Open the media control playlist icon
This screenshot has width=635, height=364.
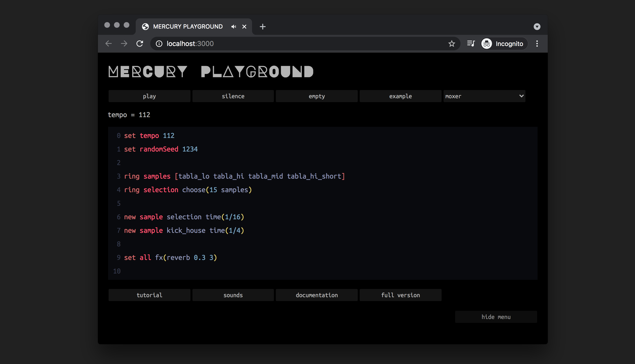tap(471, 44)
